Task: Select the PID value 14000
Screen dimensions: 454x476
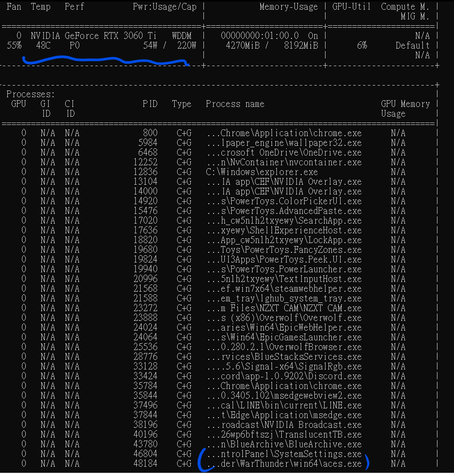Action: (145, 191)
